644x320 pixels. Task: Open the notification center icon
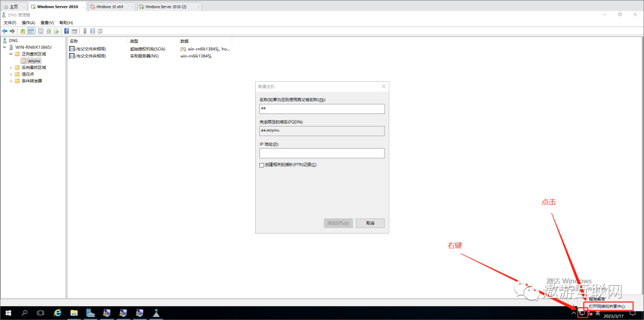click(633, 313)
